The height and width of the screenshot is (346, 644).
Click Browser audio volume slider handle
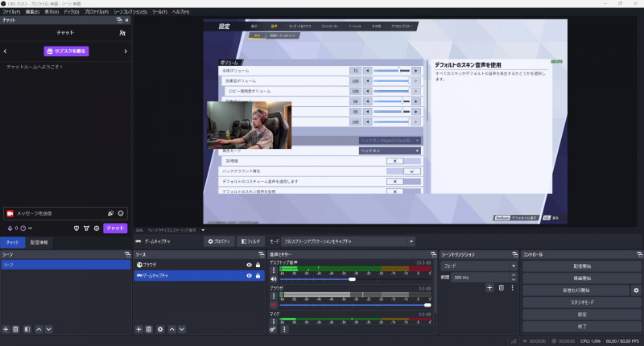[x=427, y=305]
